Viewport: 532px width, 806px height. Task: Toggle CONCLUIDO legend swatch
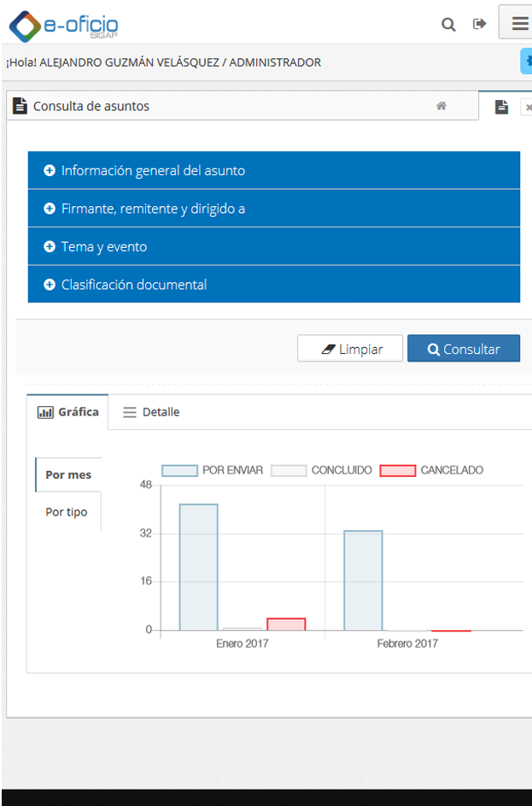(289, 470)
